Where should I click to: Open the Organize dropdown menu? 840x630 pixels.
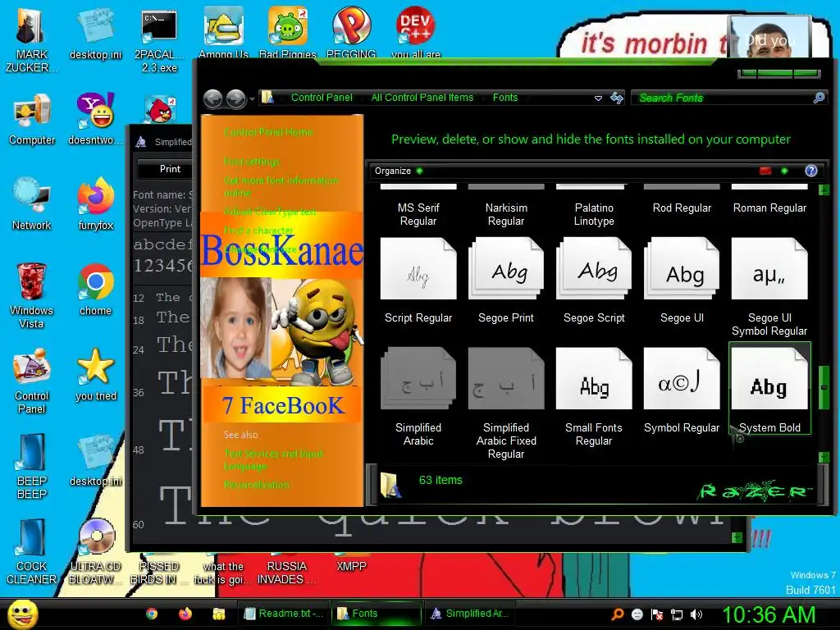coord(399,171)
